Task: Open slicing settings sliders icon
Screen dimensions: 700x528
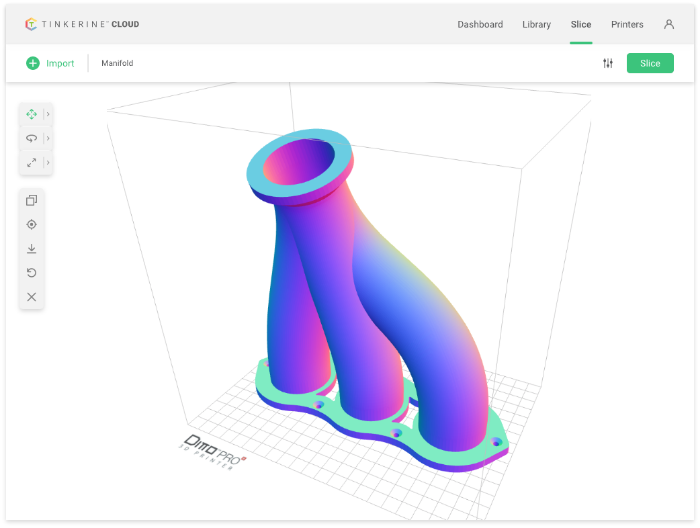Action: [x=608, y=63]
